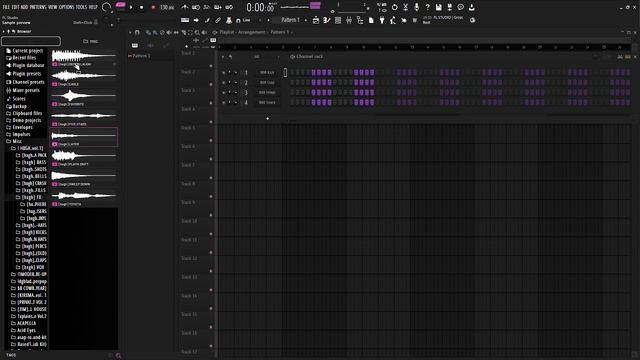Screen dimensions: 640x360
Task: Click the main snap magnet icon
Action: coord(238,20)
